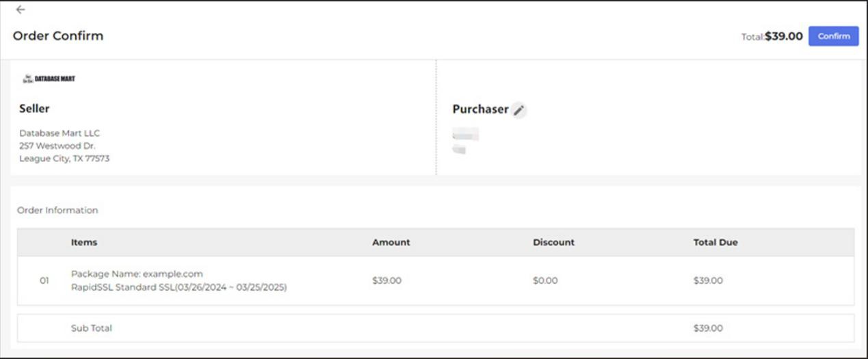Click the Order Information label

click(57, 210)
